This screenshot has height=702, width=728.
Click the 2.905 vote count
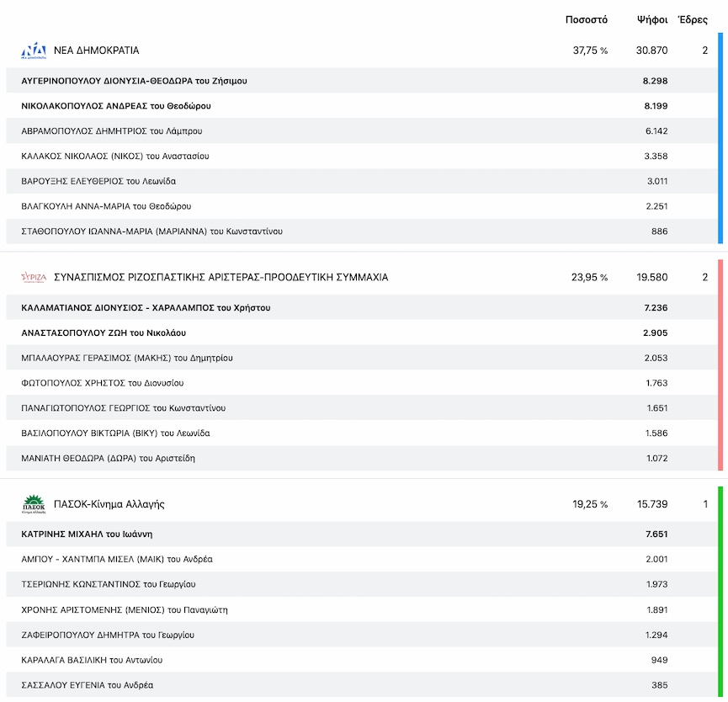(x=655, y=332)
